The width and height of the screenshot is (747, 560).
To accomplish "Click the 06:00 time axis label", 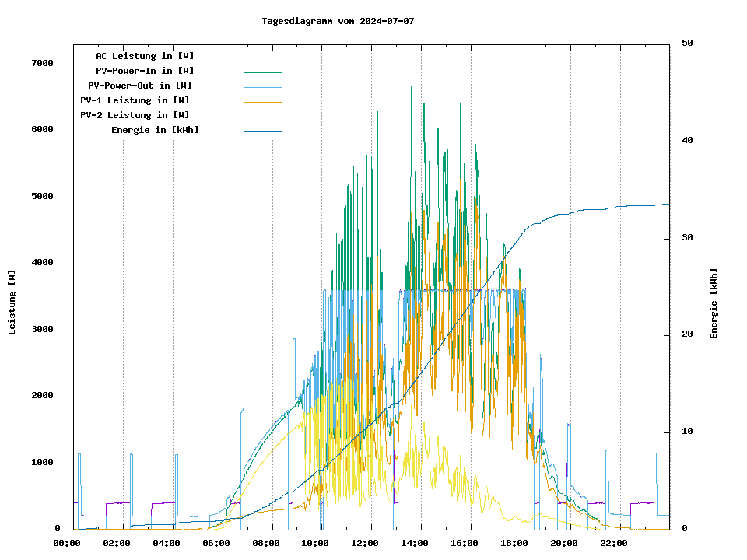I will click(x=216, y=543).
